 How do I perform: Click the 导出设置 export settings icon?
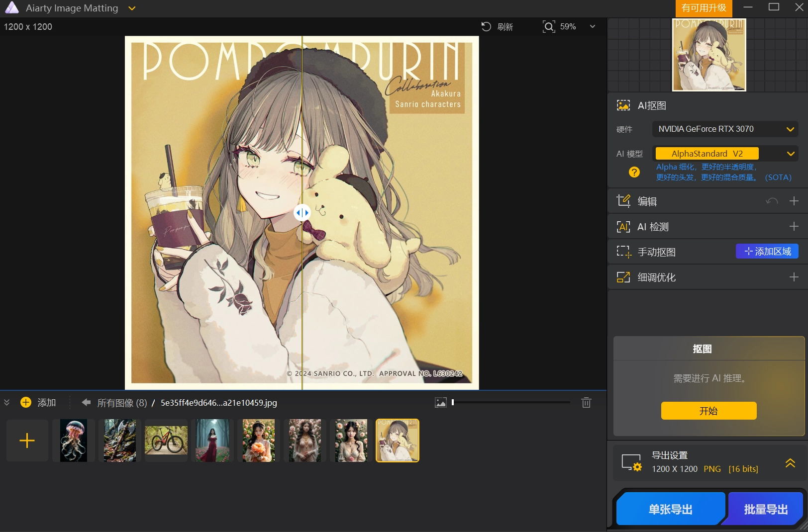(x=632, y=462)
